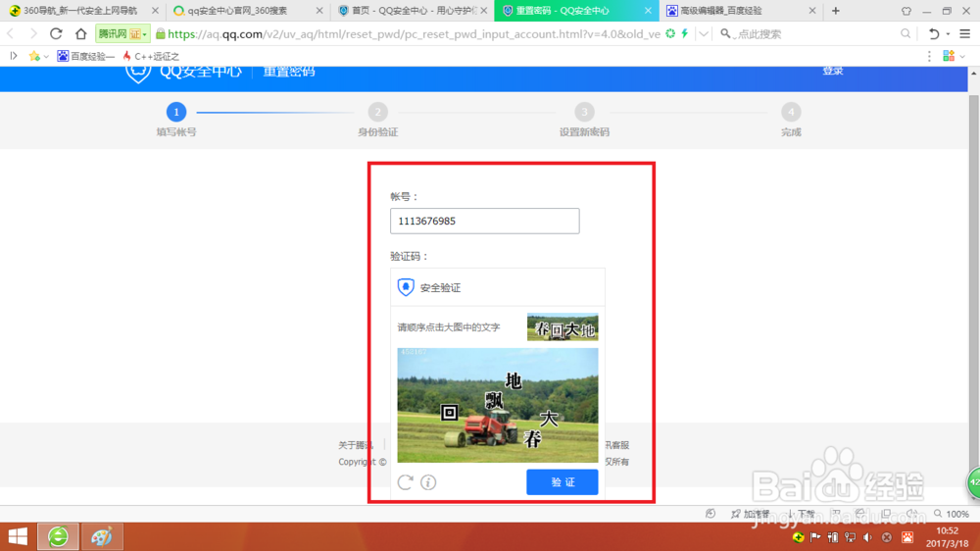Click the character 回 in captcha image
The image size is (980, 551).
pyautogui.click(x=449, y=412)
